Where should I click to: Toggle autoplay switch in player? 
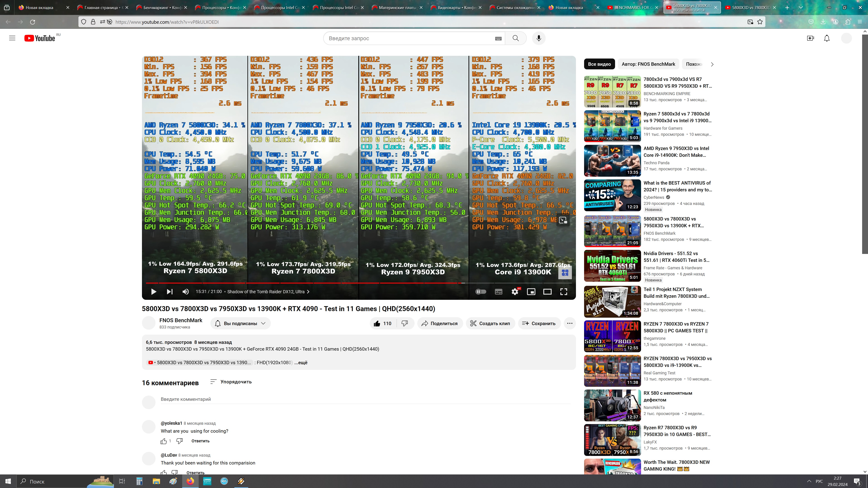tap(481, 292)
